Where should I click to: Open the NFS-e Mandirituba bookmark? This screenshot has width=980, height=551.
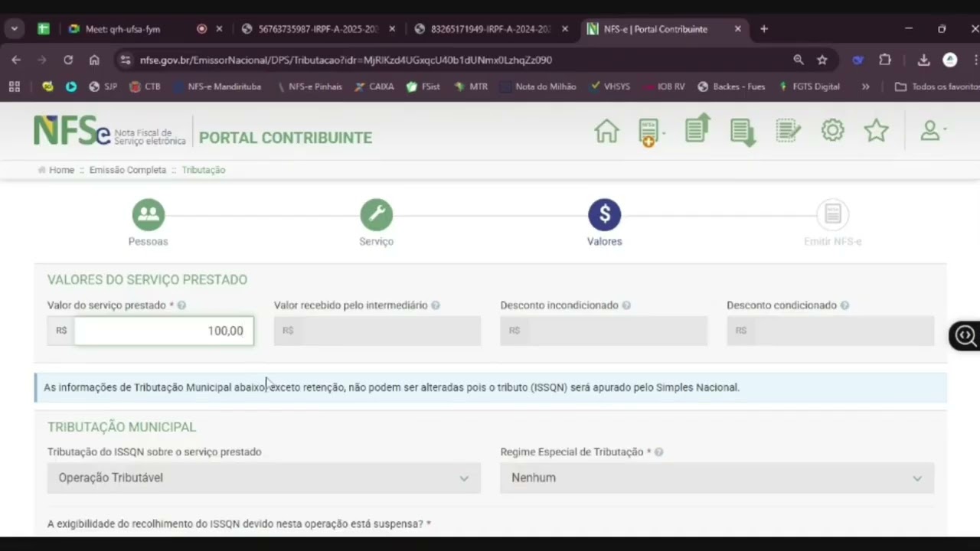(x=217, y=86)
